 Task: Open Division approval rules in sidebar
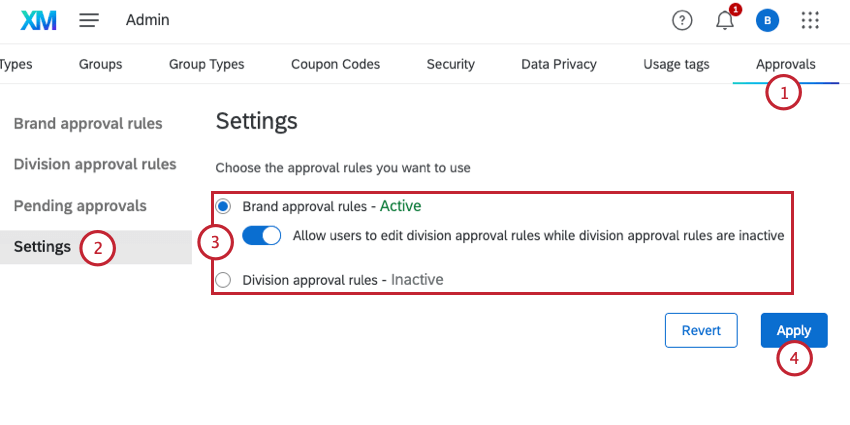click(95, 164)
